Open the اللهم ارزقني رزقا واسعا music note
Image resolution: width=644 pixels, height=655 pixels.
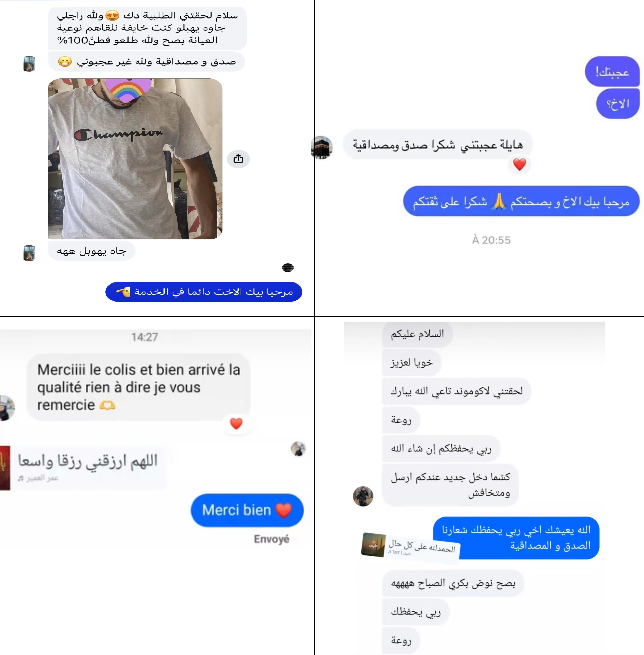click(x=83, y=467)
